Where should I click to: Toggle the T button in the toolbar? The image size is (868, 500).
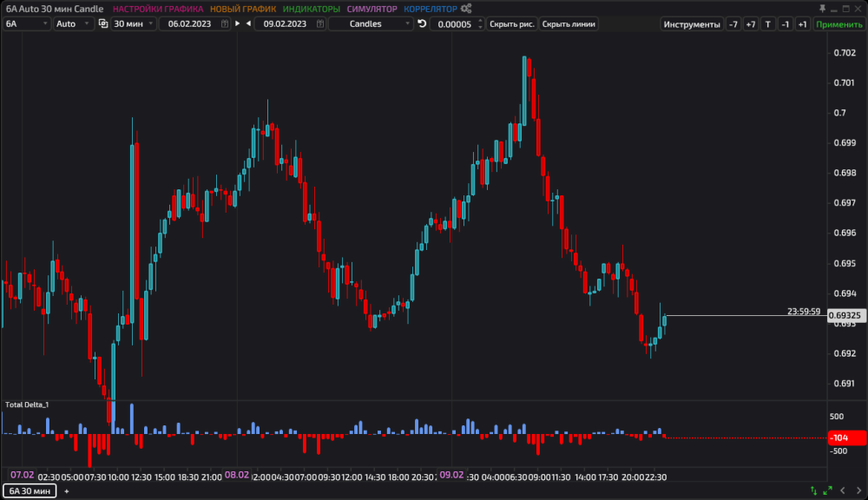click(x=767, y=23)
